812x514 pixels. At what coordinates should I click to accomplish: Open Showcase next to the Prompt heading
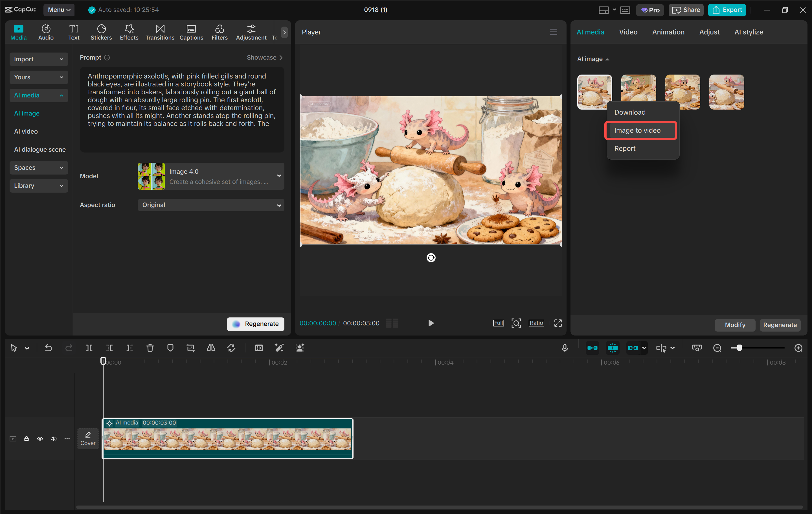point(265,57)
